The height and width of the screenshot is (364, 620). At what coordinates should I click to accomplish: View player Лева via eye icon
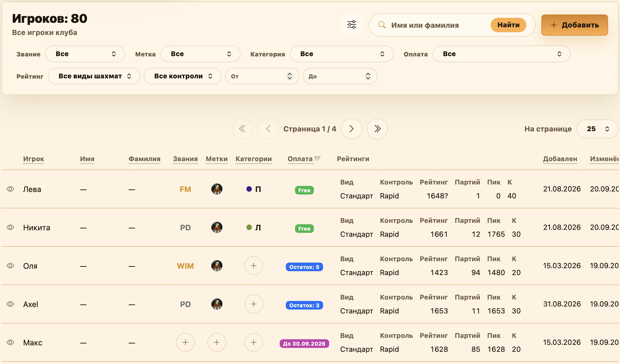click(10, 189)
